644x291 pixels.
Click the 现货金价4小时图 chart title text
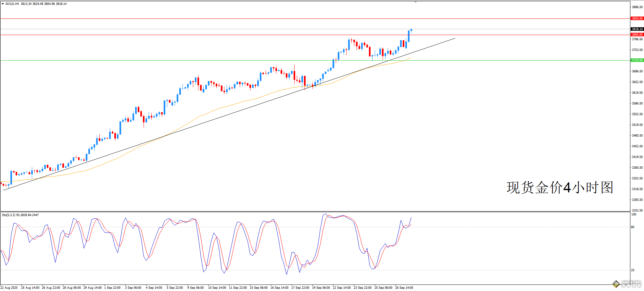pos(560,188)
